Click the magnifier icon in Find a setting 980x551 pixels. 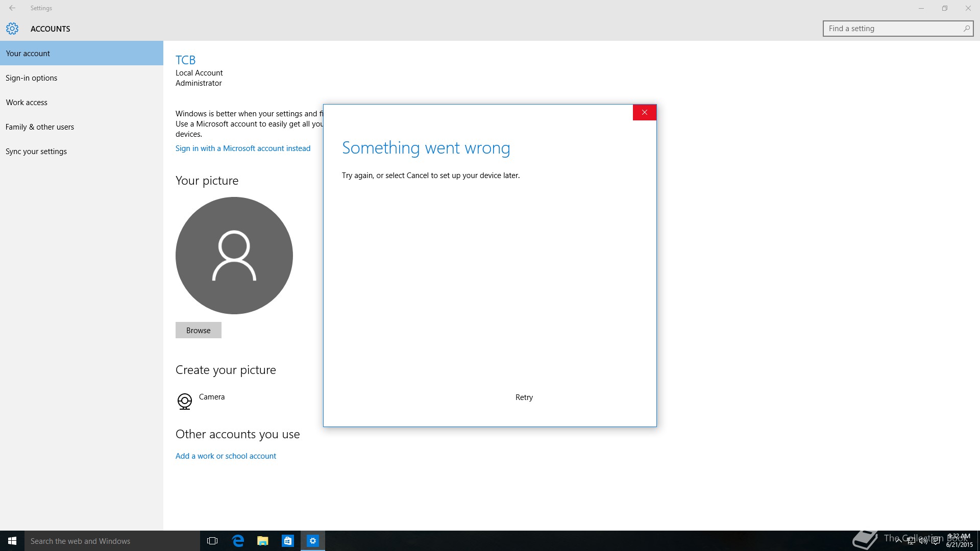pyautogui.click(x=966, y=29)
